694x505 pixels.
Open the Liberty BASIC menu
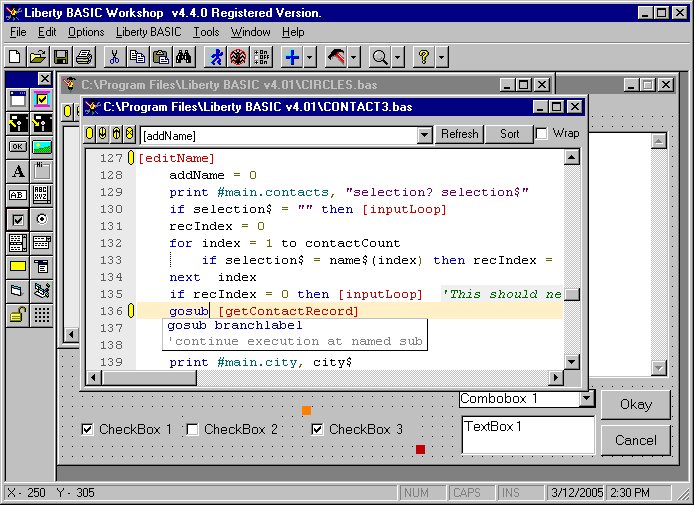coord(149,32)
